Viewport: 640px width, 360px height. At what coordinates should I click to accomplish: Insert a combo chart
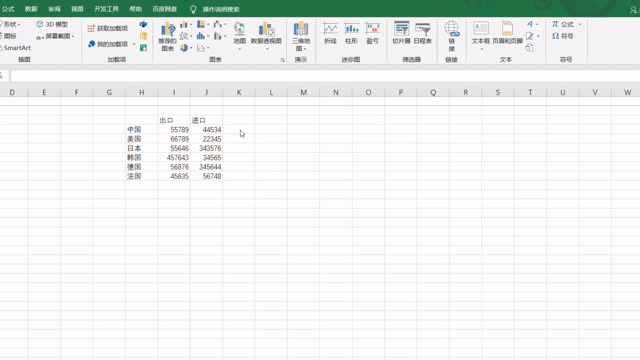point(220,36)
